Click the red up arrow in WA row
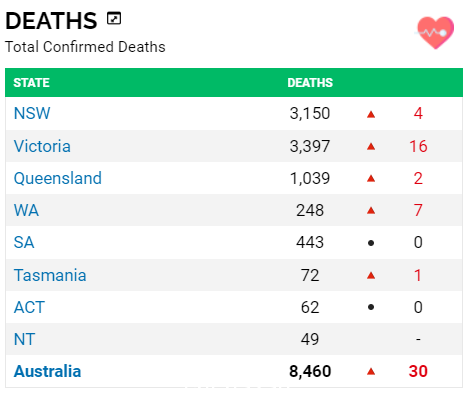474x399 pixels. coord(371,210)
